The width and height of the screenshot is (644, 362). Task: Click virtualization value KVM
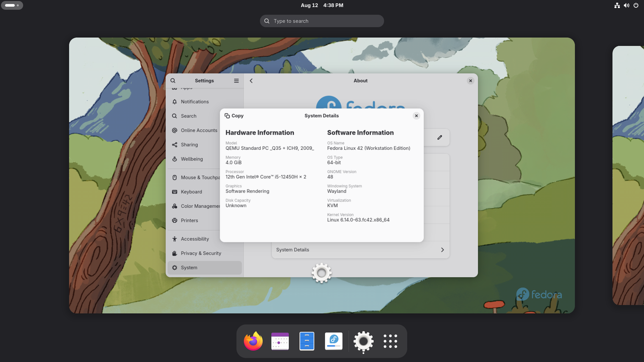click(332, 206)
